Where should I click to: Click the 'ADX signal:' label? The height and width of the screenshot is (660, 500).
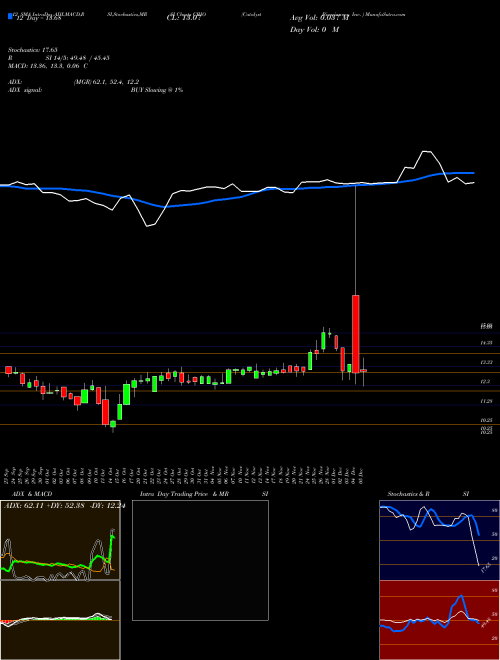[x=25, y=90]
